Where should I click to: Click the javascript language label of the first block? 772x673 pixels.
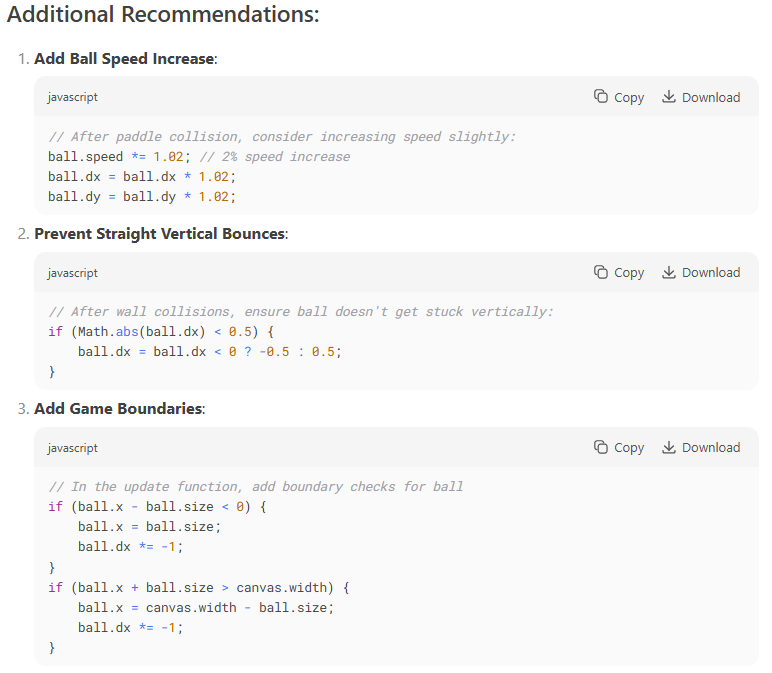point(72,97)
